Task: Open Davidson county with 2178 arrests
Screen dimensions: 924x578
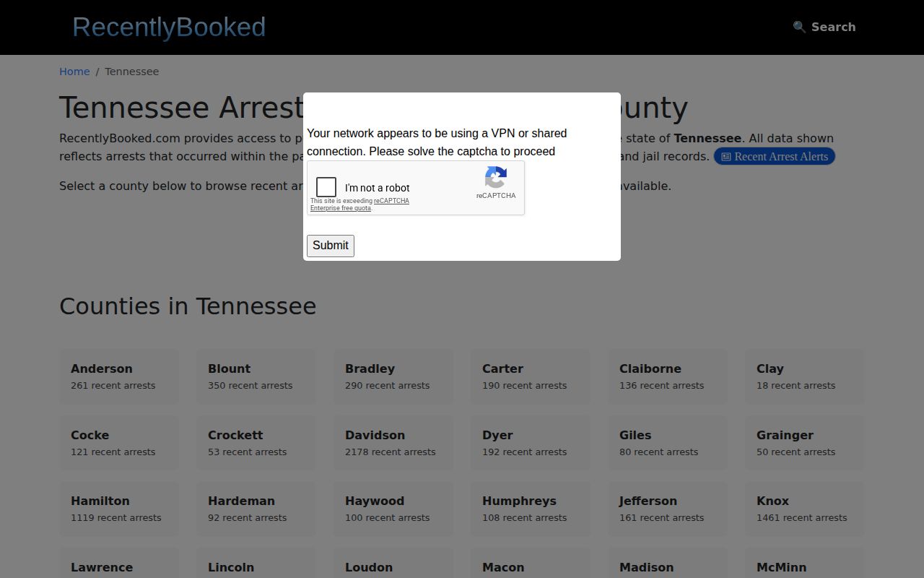Action: coord(393,443)
